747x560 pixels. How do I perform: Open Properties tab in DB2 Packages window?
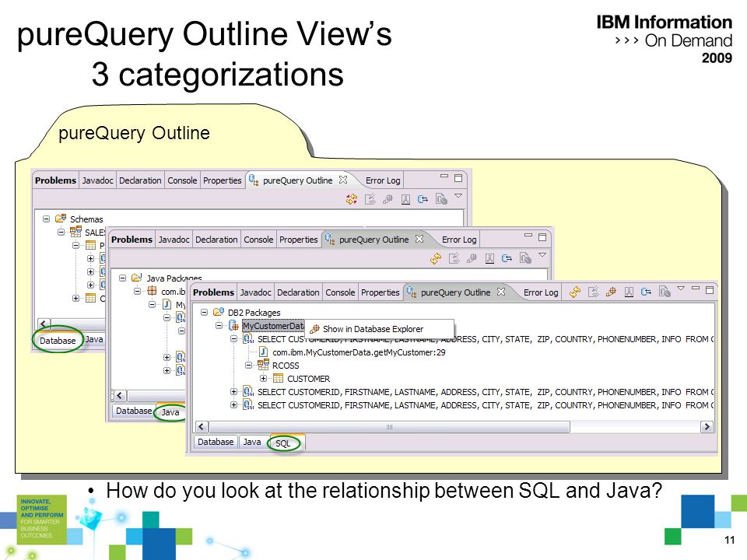pos(380,292)
